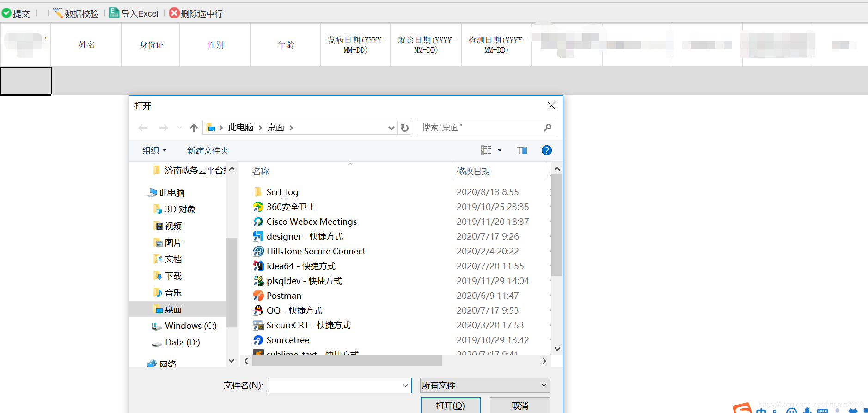This screenshot has width=868, height=413.
Task: Toggle the preview pane icon
Action: [522, 150]
